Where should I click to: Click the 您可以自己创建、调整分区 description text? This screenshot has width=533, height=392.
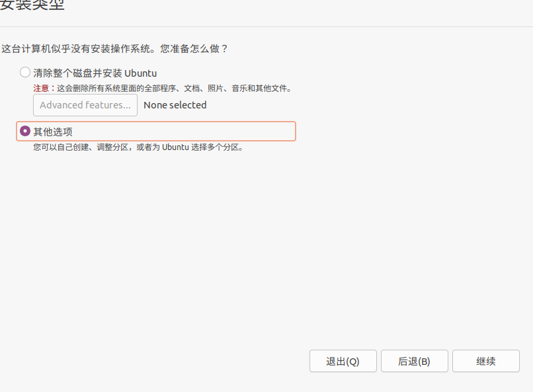138,147
